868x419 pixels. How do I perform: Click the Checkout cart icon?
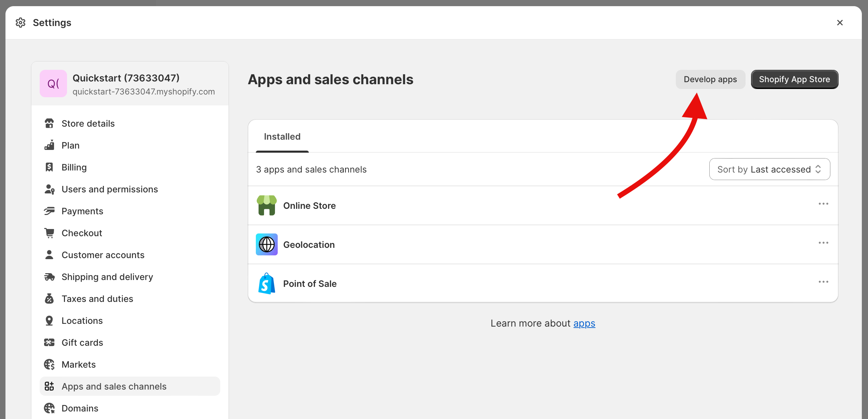click(49, 233)
